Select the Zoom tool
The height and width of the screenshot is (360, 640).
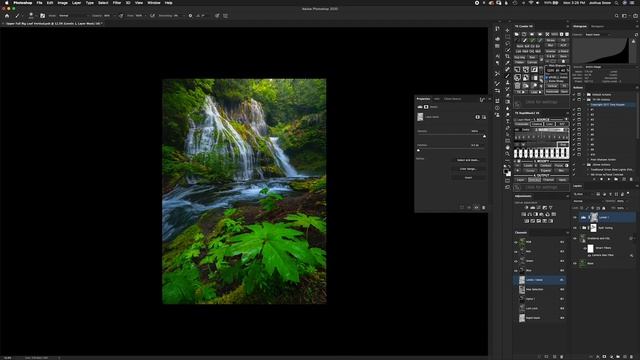coord(507,153)
